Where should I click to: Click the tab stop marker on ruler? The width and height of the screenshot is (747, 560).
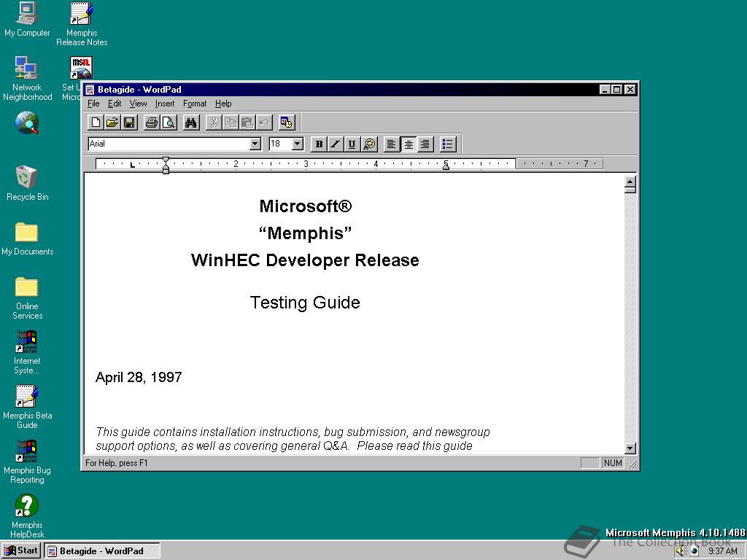click(x=133, y=166)
